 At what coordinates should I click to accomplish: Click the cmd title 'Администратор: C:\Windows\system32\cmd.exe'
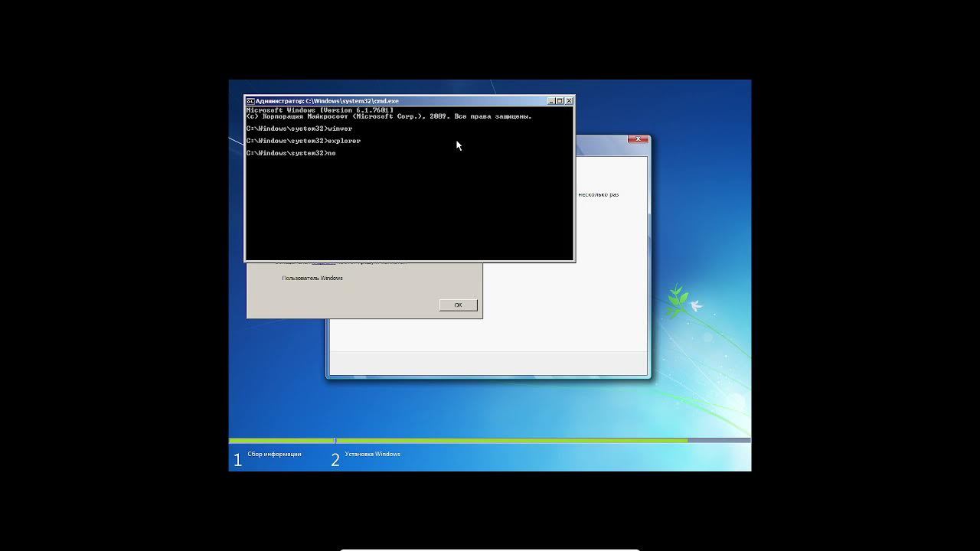point(327,101)
